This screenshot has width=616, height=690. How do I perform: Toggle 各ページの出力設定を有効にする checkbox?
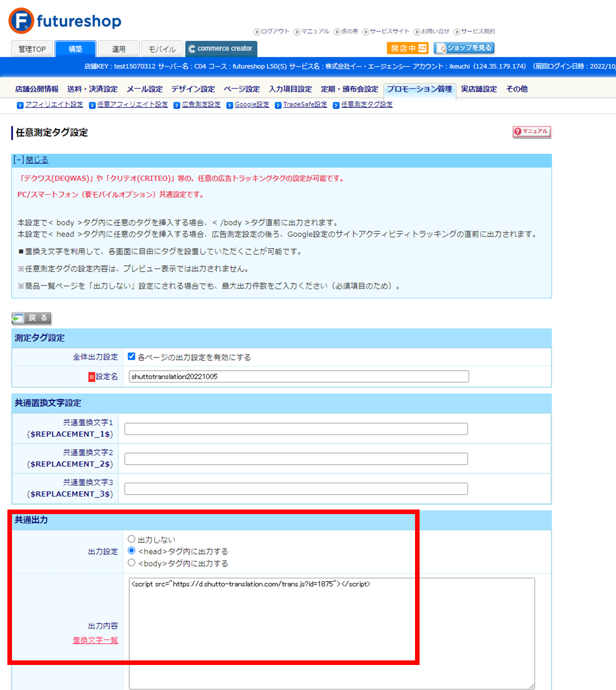[132, 356]
